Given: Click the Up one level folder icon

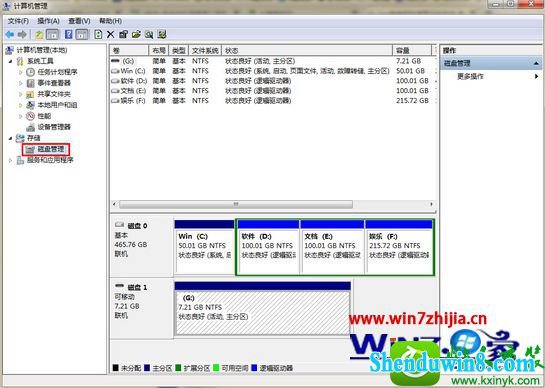Looking at the screenshot, I should click(39, 34).
